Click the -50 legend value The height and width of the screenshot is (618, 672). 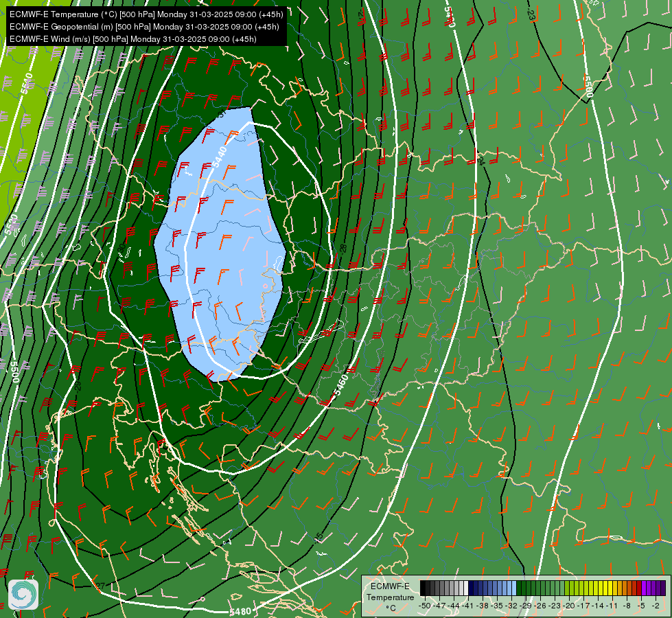click(x=425, y=606)
